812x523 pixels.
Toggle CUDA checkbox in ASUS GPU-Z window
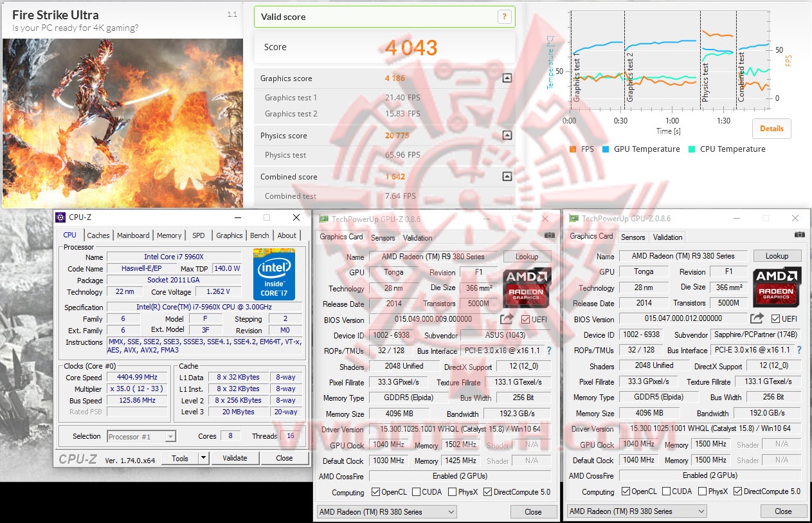[x=417, y=492]
